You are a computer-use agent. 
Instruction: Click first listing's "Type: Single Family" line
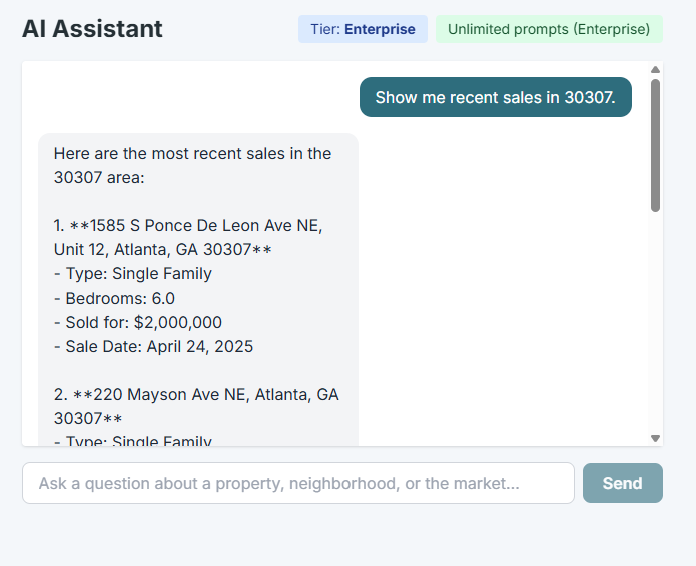(133, 273)
